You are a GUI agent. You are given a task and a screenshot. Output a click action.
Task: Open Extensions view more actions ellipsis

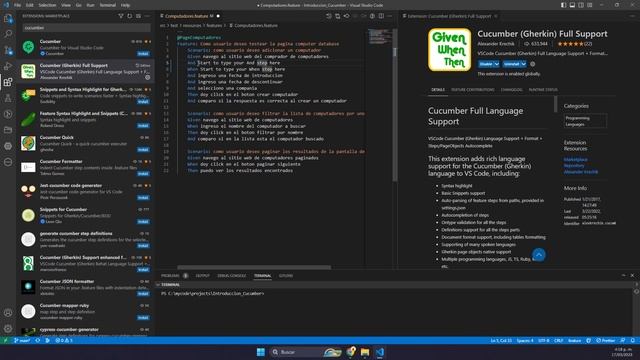click(x=147, y=16)
